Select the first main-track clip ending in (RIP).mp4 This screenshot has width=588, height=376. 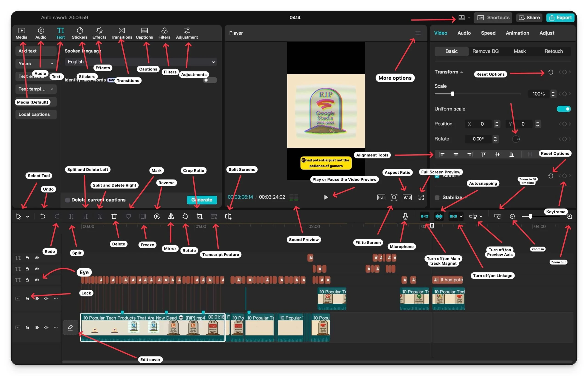click(153, 327)
